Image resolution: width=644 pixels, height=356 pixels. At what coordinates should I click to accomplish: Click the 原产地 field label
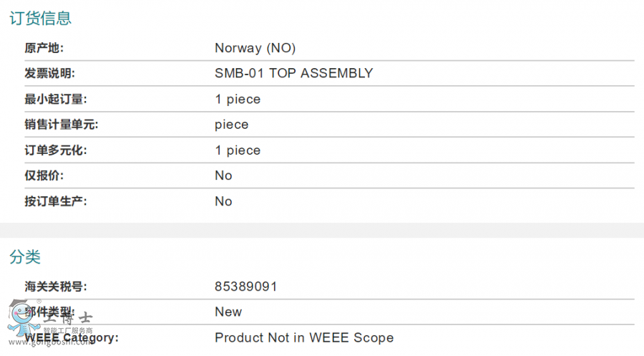point(44,48)
